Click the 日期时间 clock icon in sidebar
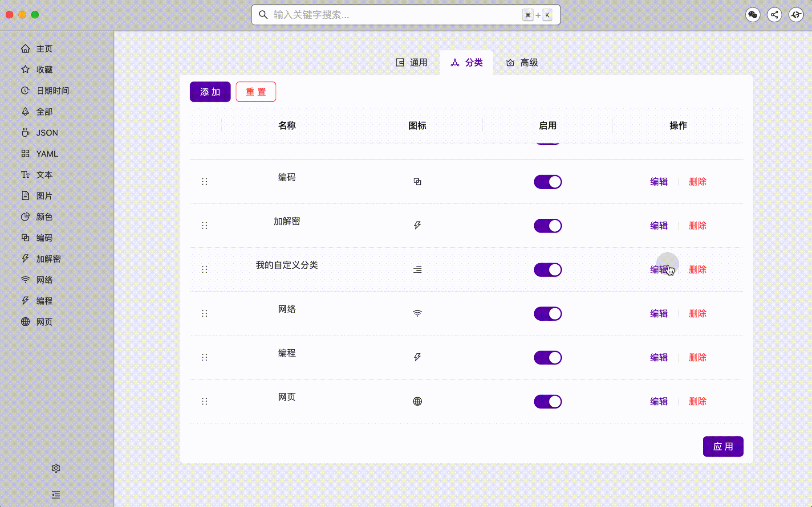This screenshot has height=507, width=812. tap(25, 90)
